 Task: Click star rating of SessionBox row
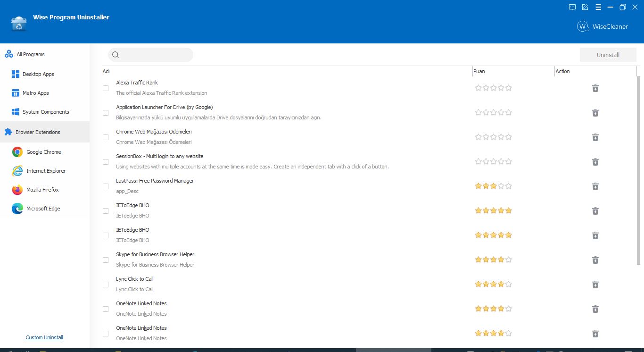click(x=494, y=161)
